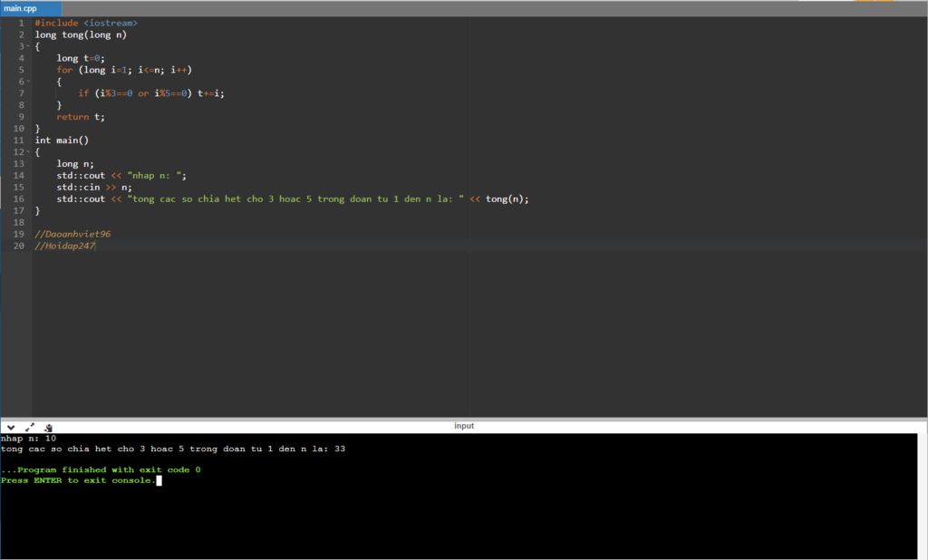The height and width of the screenshot is (560, 928).
Task: Copy console output with the clipboard icon
Action: coord(49,427)
